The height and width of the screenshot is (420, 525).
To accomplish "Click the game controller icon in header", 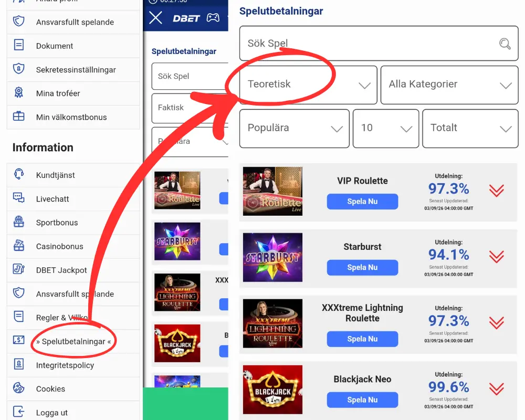I will 213,18.
